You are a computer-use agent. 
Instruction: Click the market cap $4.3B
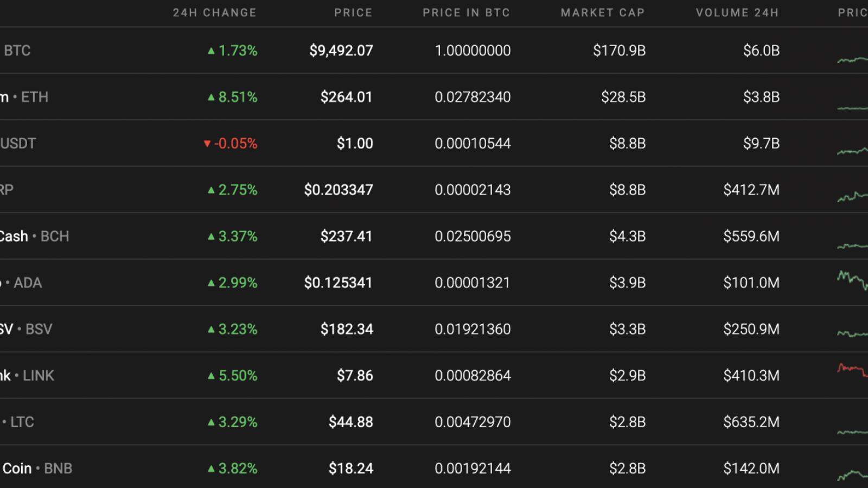[627, 236]
